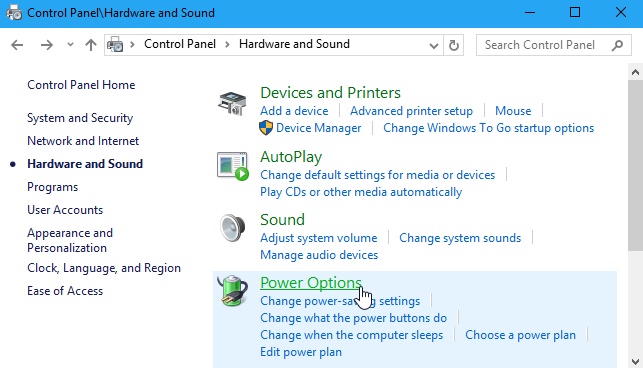Click Change what the power buttons do
643x368 pixels.
(353, 318)
